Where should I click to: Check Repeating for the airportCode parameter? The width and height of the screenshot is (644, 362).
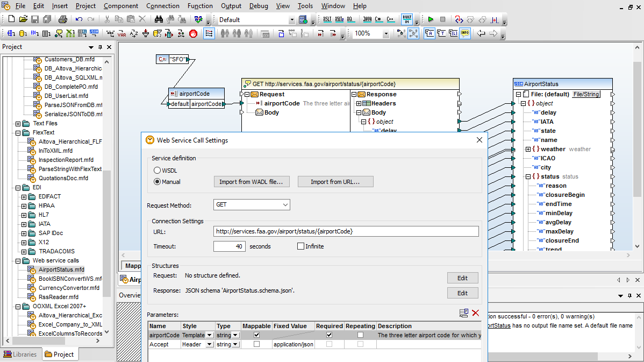coord(360,335)
